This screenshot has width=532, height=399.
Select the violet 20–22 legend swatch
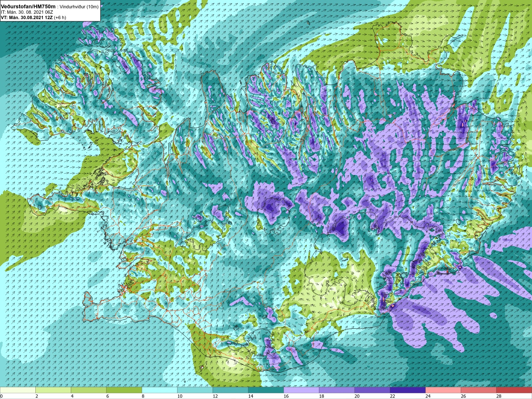point(372,390)
